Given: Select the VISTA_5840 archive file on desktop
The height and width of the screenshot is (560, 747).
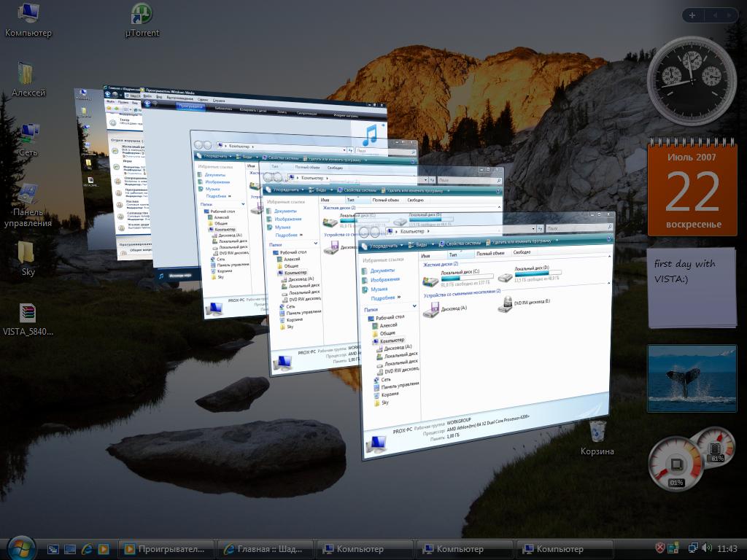Looking at the screenshot, I should coord(28,319).
